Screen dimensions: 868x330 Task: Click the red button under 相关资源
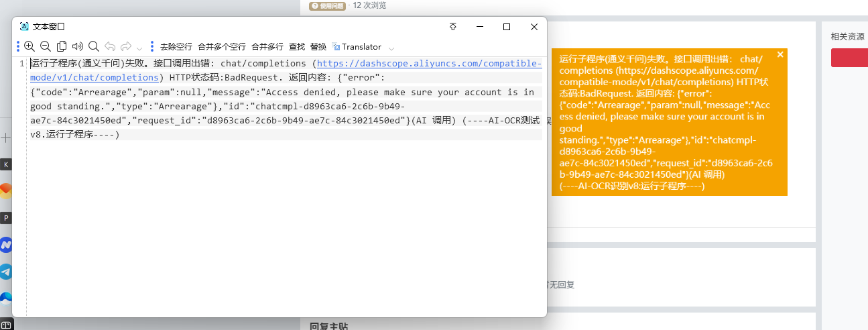tap(849, 58)
